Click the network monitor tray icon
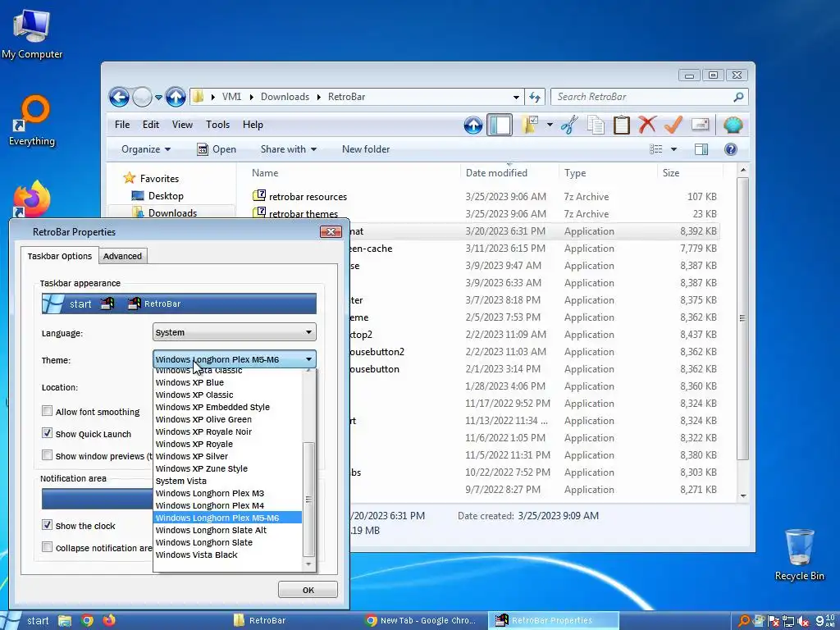The height and width of the screenshot is (630, 840). pyautogui.click(x=788, y=621)
